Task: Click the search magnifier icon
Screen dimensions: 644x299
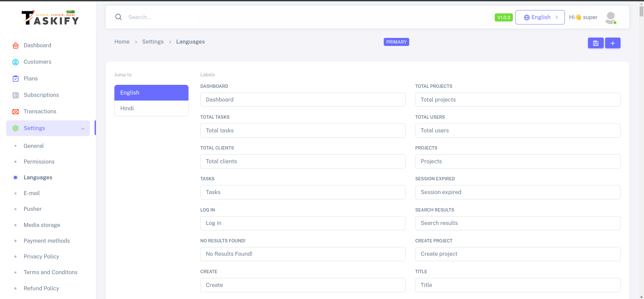Action: [x=118, y=17]
